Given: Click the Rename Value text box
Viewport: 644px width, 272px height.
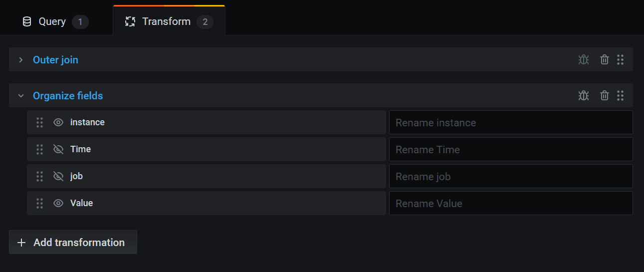Looking at the screenshot, I should [x=510, y=204].
